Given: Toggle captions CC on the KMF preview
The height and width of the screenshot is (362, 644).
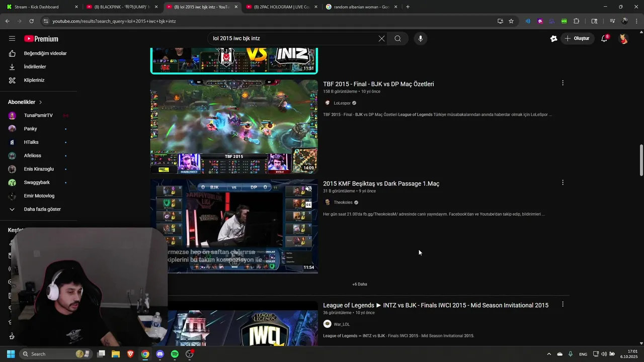Looking at the screenshot, I should pos(308,205).
